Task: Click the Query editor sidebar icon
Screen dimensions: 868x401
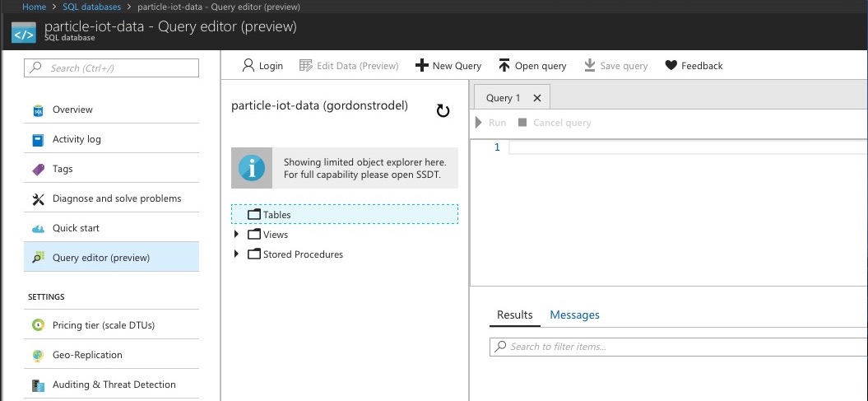Action: pyautogui.click(x=38, y=258)
